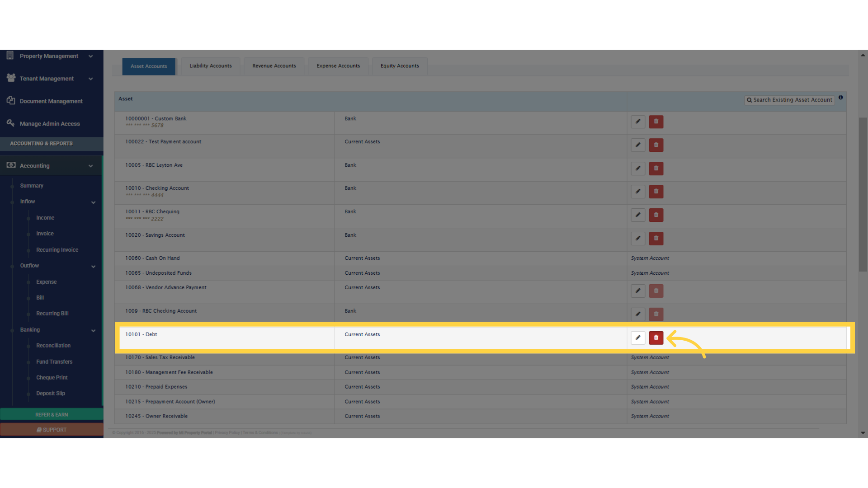Click the page scrollbar up arrow
This screenshot has width=868, height=488.
pyautogui.click(x=863, y=55)
